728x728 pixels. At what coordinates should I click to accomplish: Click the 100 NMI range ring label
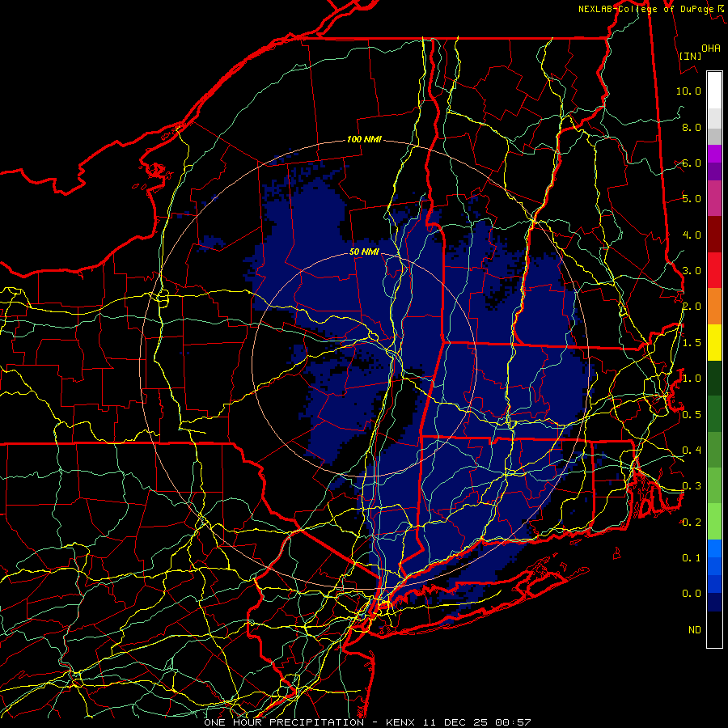(x=364, y=139)
